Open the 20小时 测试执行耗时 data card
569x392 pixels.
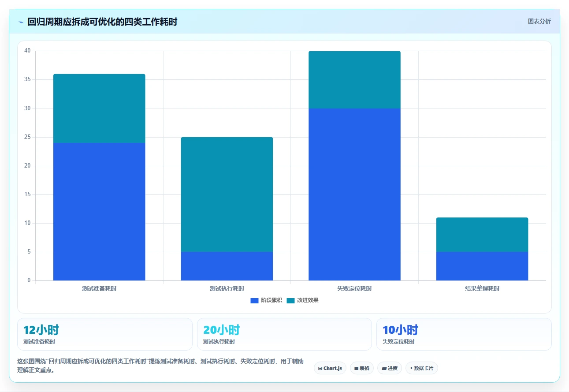284,334
